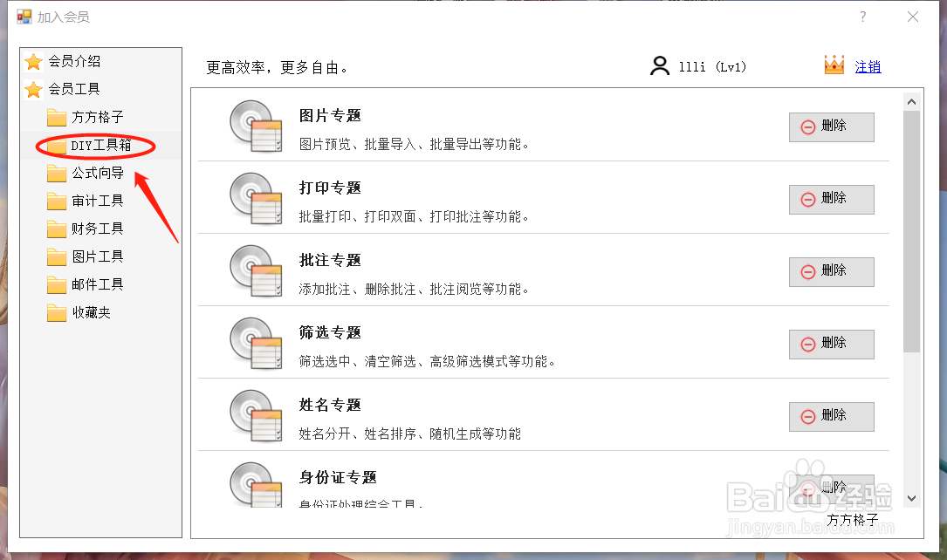This screenshot has height=560, width=947.
Task: Open the help question mark icon
Action: click(x=862, y=16)
